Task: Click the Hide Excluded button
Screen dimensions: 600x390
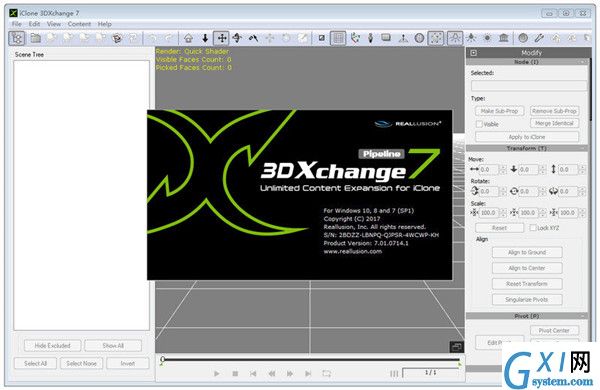Action: coord(52,346)
